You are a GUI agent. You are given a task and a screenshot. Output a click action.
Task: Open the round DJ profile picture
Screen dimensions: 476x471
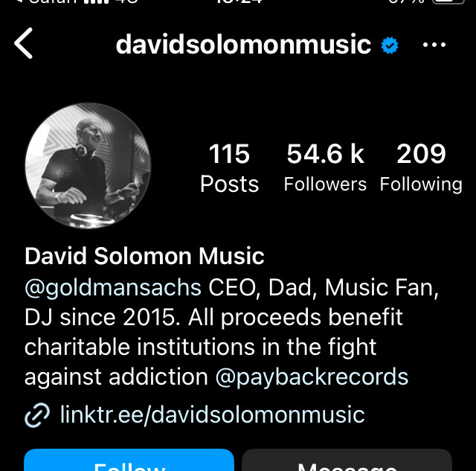[88, 166]
